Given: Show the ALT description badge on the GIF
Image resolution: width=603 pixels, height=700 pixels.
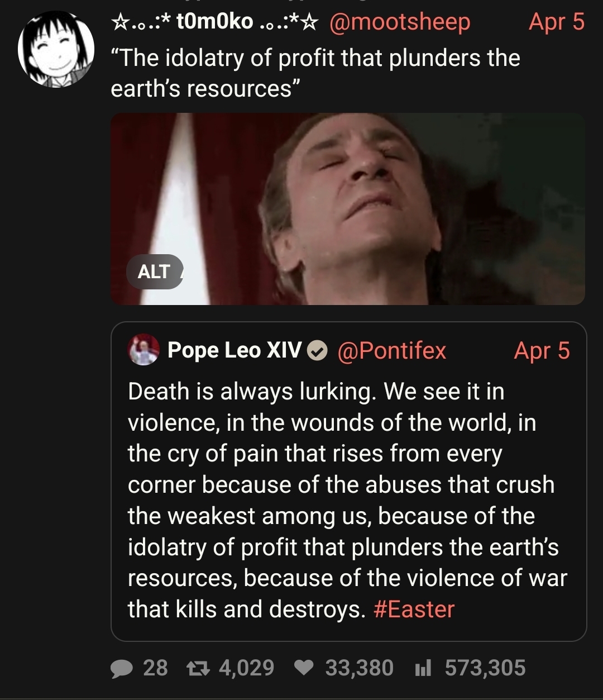Looking at the screenshot, I should [x=154, y=272].
